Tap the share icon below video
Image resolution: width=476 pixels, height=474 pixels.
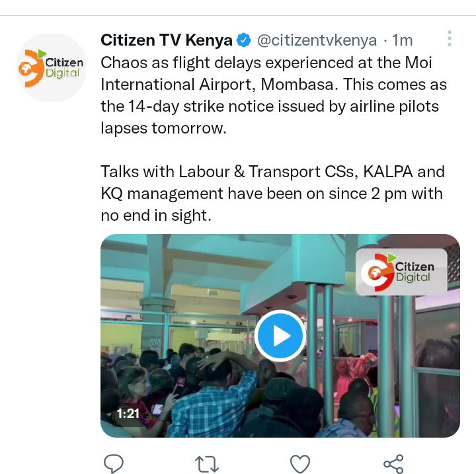393,463
